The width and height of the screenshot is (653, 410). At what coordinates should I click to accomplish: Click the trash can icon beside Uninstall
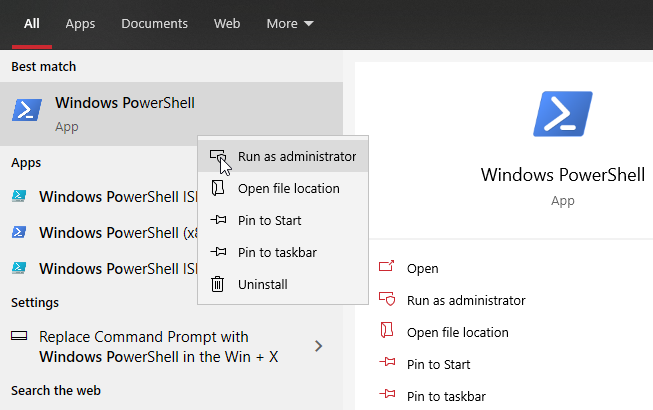pyautogui.click(x=217, y=284)
